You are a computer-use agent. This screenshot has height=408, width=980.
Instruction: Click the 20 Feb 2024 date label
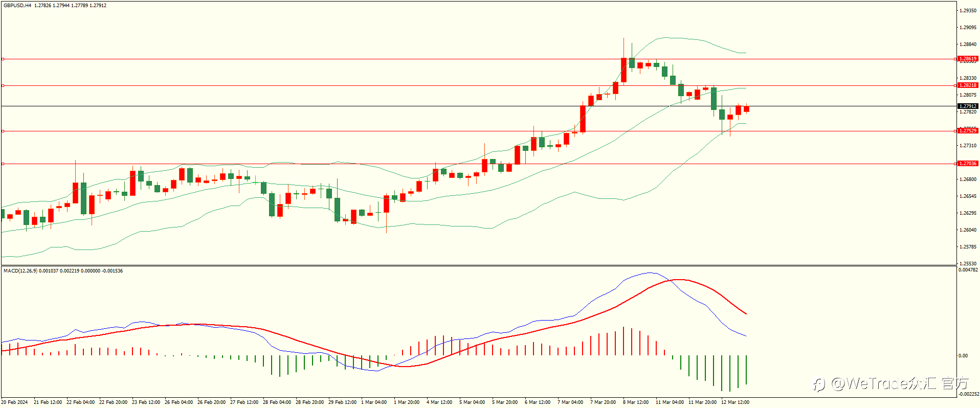pos(15,402)
